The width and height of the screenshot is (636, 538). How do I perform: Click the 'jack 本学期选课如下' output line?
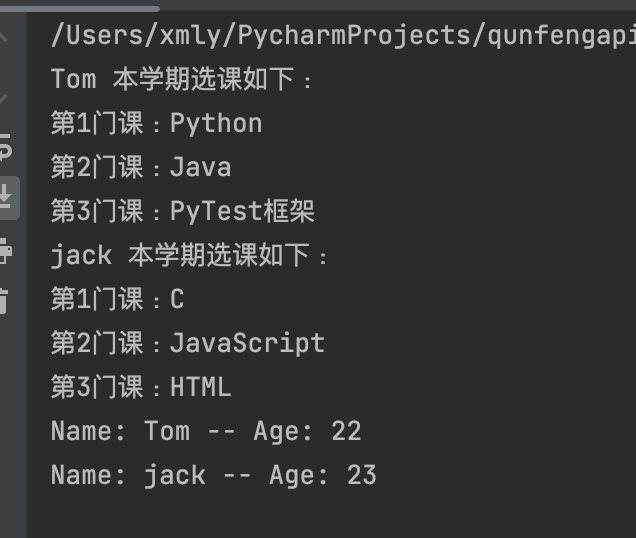click(x=189, y=255)
